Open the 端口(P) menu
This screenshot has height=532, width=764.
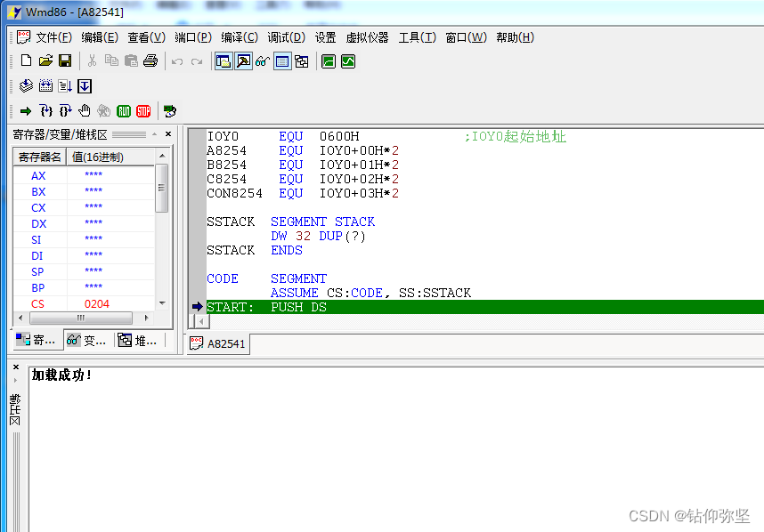coord(193,37)
